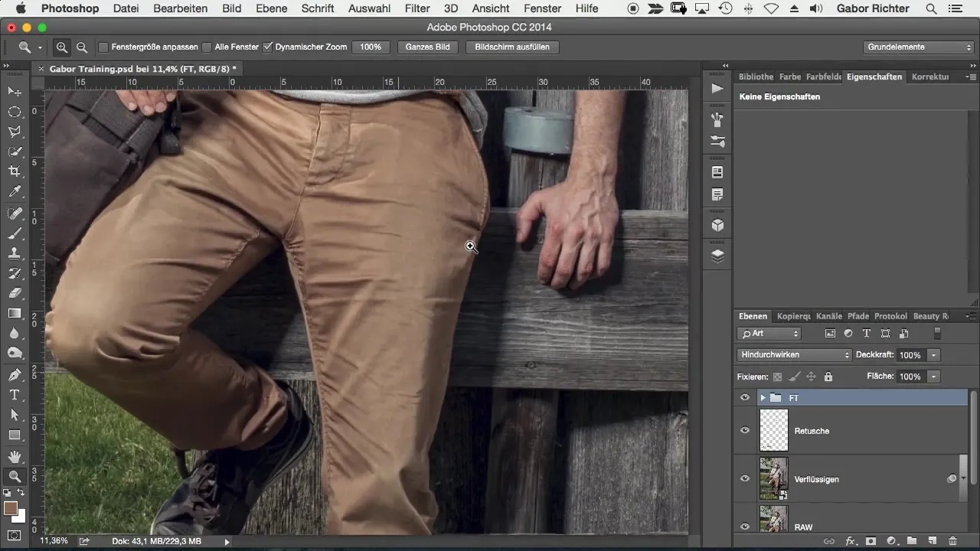Click the Ganzes Bild button

(x=427, y=47)
